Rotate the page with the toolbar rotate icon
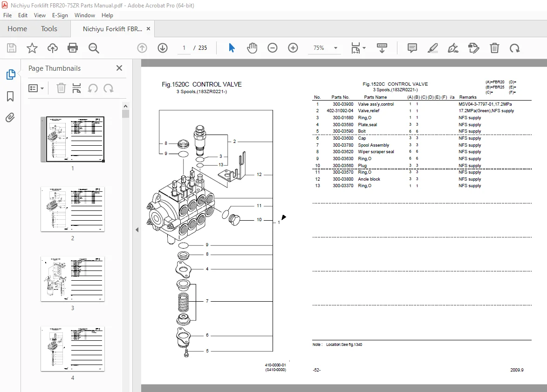 [x=514, y=48]
